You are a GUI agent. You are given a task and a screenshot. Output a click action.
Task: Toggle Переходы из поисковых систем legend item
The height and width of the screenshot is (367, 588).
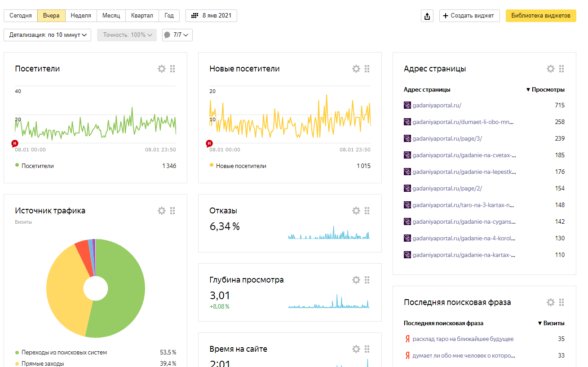61,352
